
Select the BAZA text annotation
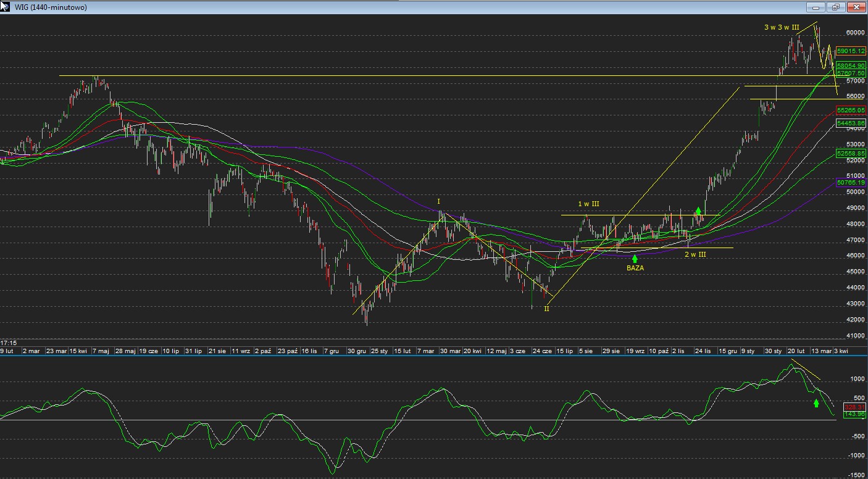tap(635, 268)
